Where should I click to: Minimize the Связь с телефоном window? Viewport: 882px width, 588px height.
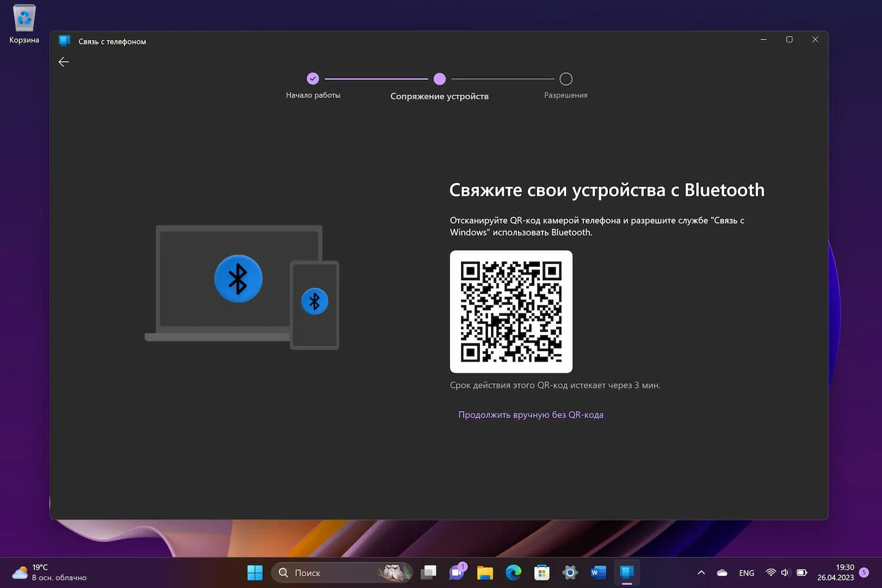(764, 39)
